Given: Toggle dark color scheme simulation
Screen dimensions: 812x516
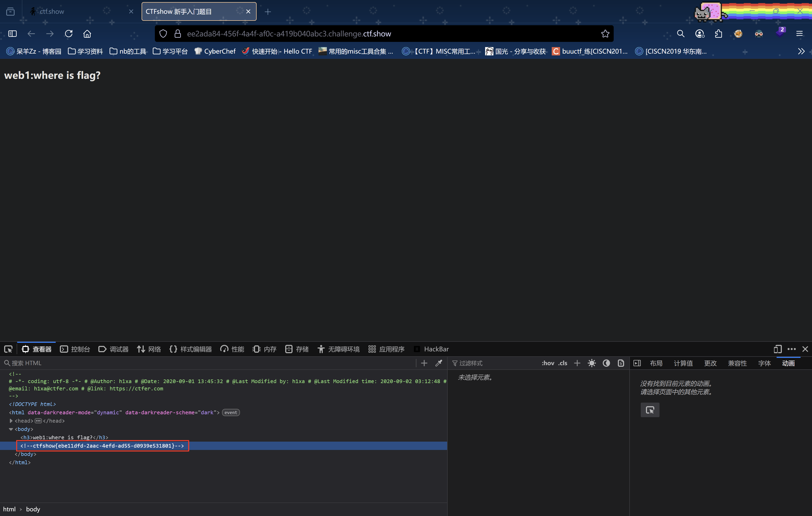Looking at the screenshot, I should pos(606,363).
